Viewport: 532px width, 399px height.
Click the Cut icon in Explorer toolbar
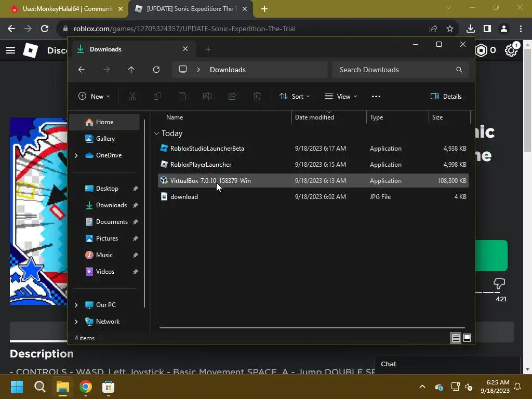(132, 96)
